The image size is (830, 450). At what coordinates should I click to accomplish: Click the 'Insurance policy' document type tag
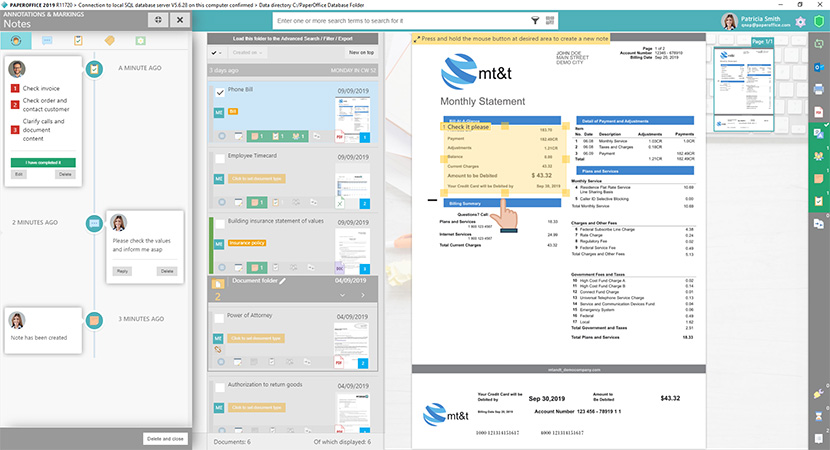pyautogui.click(x=247, y=243)
